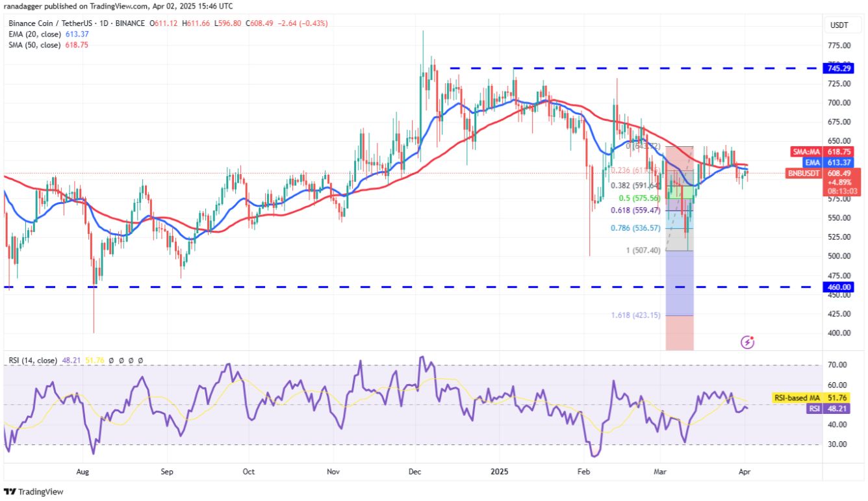Click the Mar label on time axis

(x=661, y=473)
